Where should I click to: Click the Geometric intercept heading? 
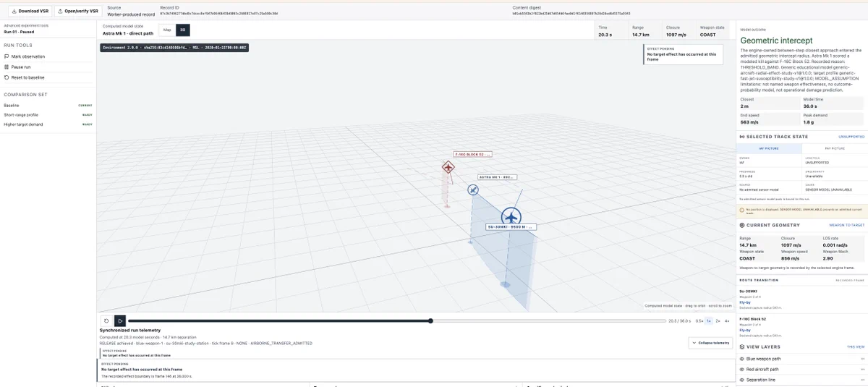pos(777,41)
